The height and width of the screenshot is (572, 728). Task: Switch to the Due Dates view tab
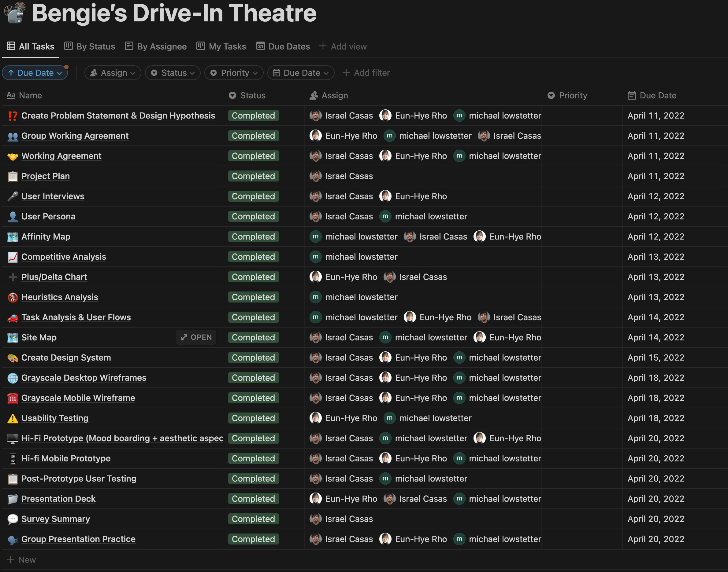[x=283, y=46]
